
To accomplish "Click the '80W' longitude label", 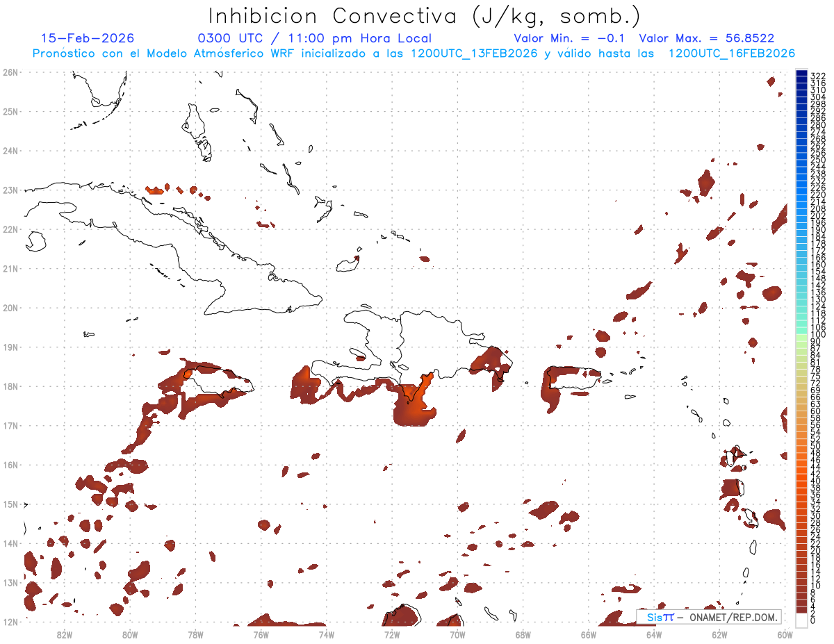I will point(130,634).
